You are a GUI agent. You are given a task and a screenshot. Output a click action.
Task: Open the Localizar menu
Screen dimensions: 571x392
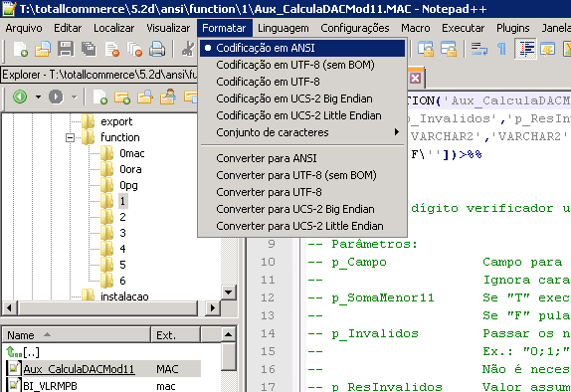point(114,28)
